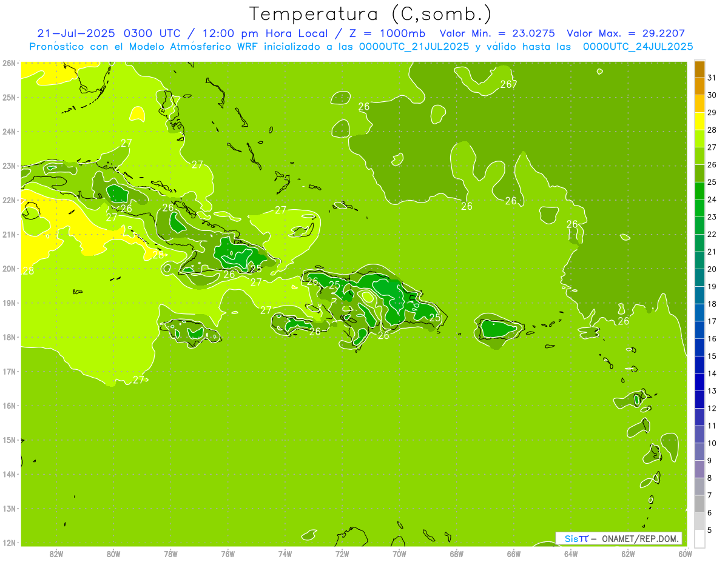Click legend value '23' on color bar
Image resolution: width=728 pixels, height=562 pixels.
(712, 216)
